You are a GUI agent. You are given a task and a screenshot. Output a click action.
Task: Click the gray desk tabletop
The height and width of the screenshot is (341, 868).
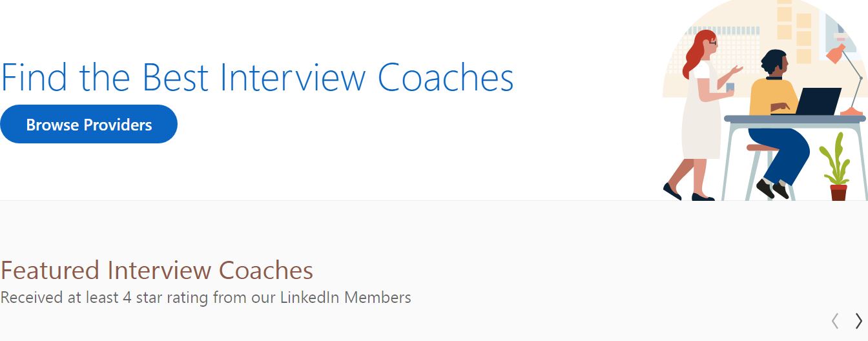[x=794, y=119]
